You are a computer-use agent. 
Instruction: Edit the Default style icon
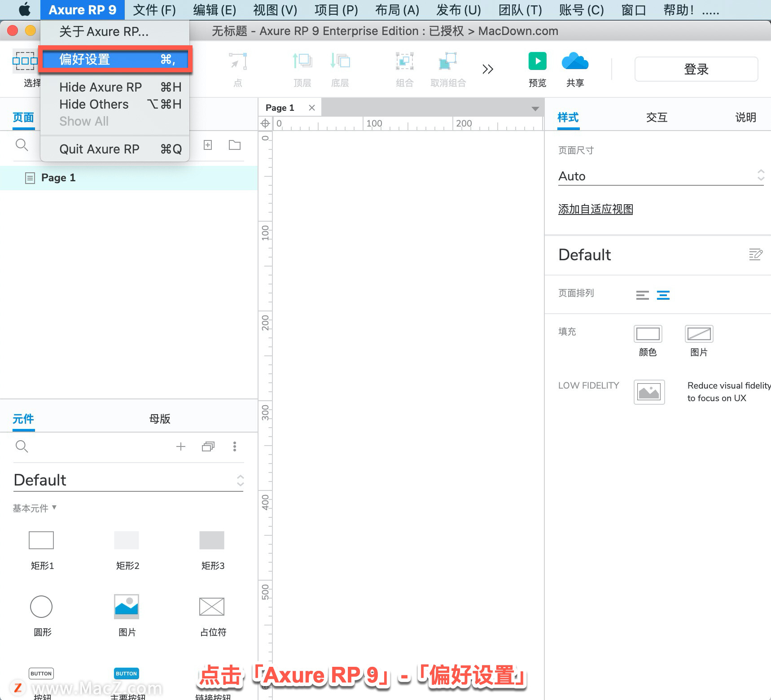[756, 254]
